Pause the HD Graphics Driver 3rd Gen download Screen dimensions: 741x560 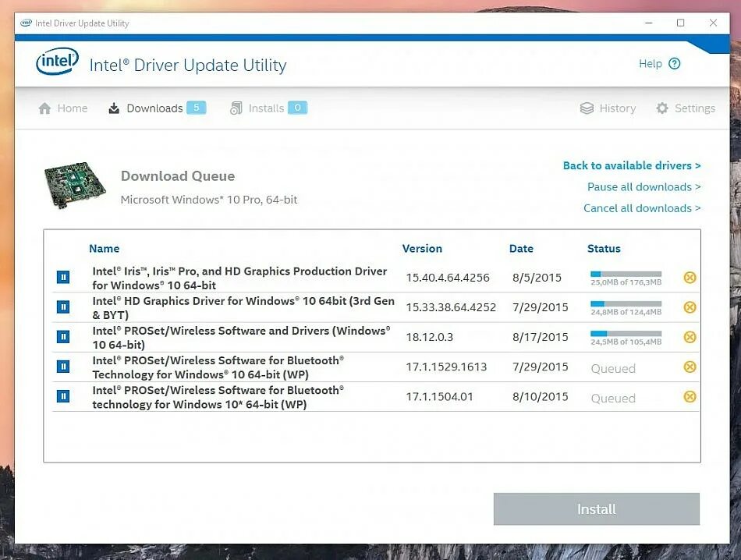[63, 307]
